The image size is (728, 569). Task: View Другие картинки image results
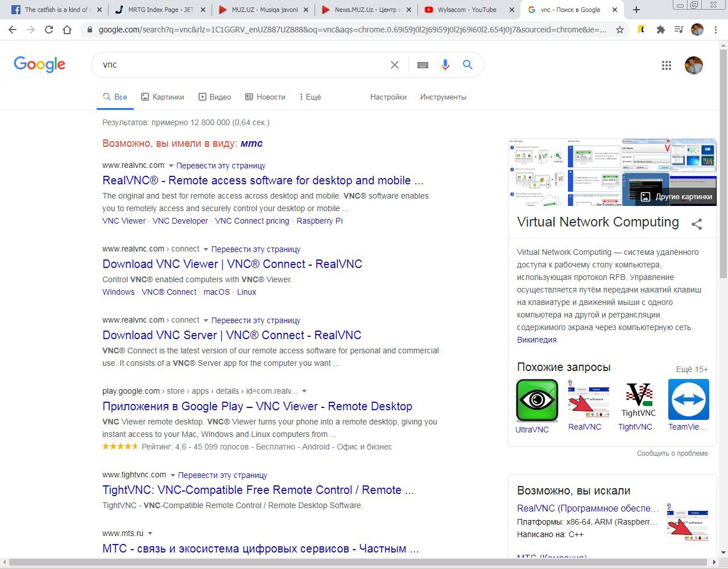click(x=677, y=196)
